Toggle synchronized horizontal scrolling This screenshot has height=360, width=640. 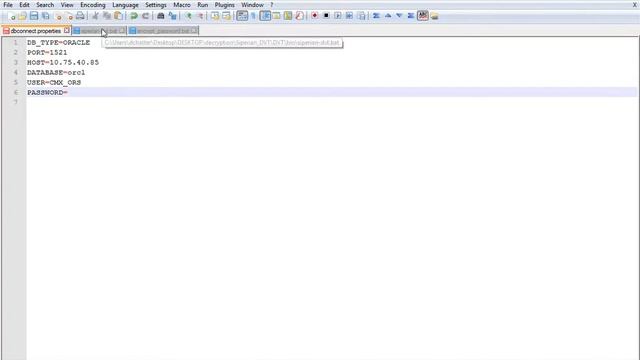tap(226, 16)
